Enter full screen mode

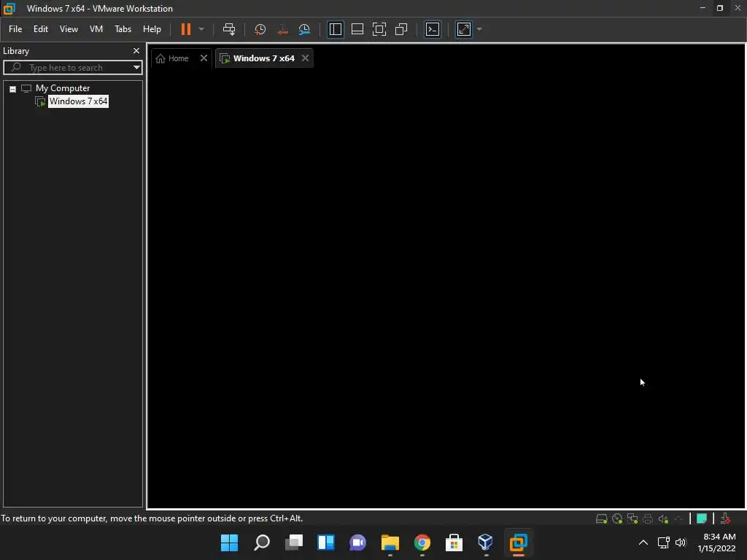(x=379, y=29)
